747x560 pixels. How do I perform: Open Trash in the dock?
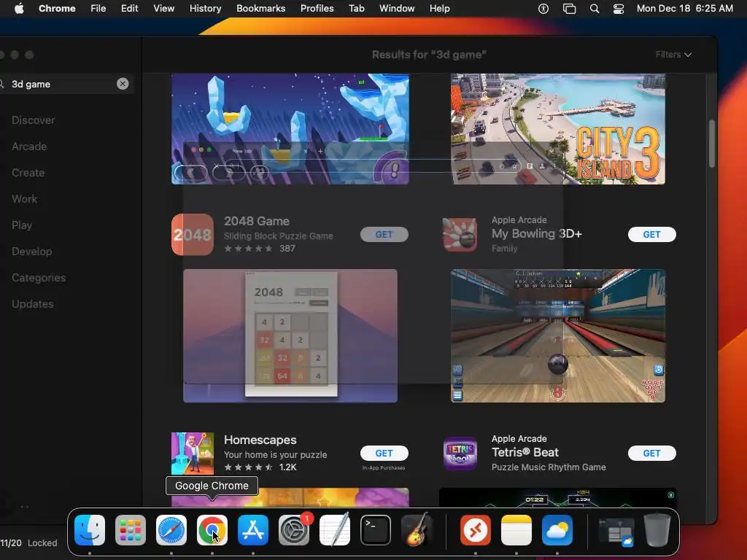(657, 530)
